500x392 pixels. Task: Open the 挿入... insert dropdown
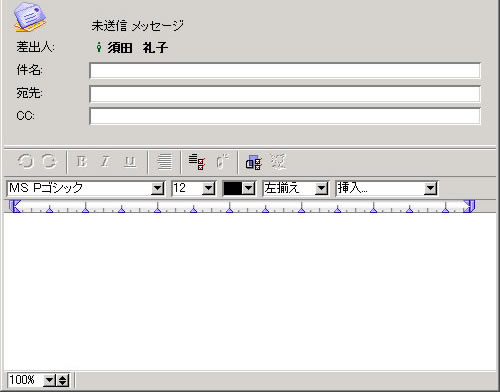click(430, 189)
